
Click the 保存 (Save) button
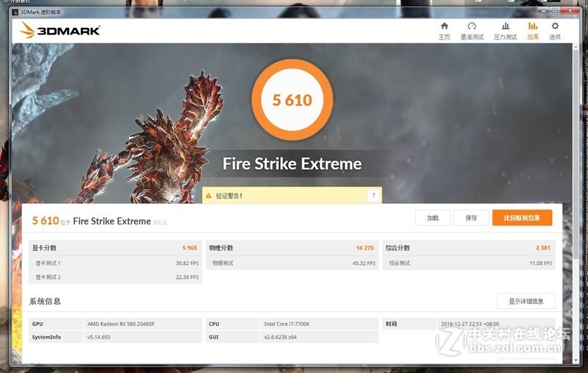pyautogui.click(x=471, y=218)
